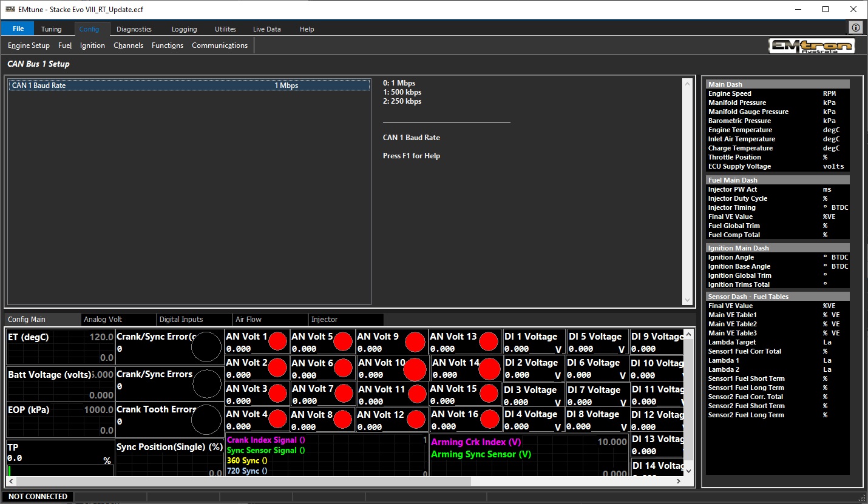Click the EMtron Australia logo

point(812,46)
